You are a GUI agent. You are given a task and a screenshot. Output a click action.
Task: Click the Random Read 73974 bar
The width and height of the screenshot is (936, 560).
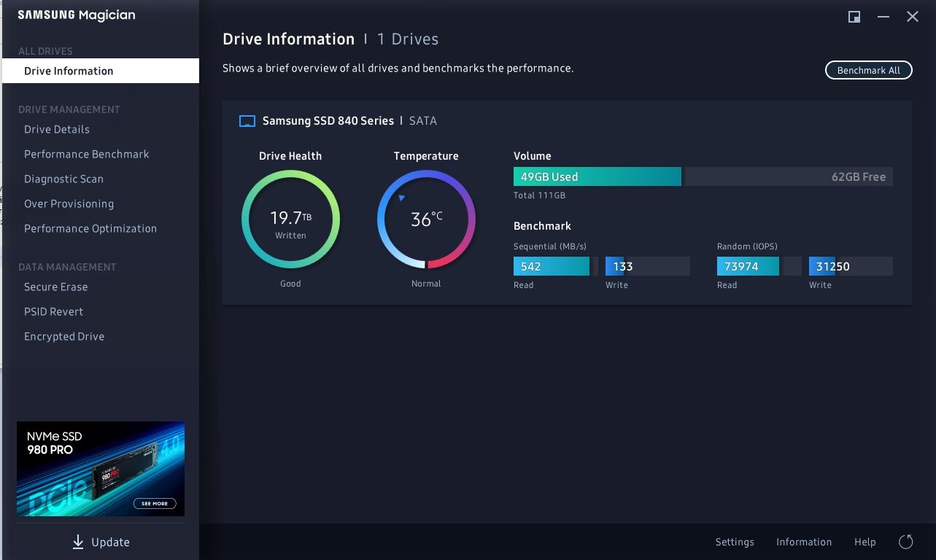[748, 266]
